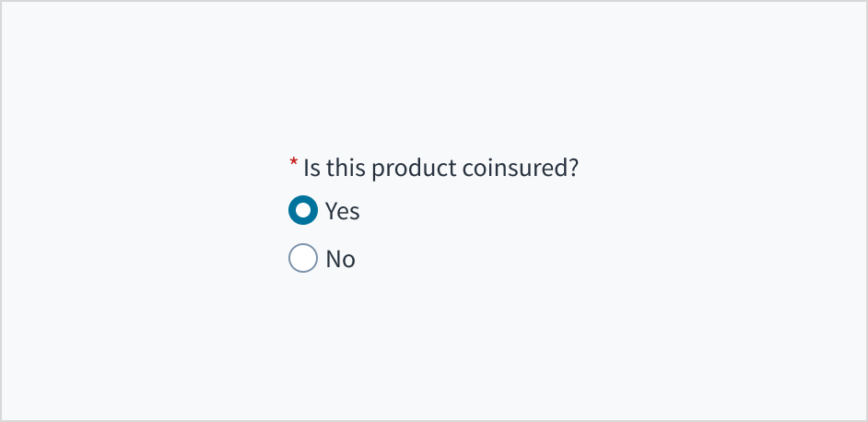The image size is (868, 422).
Task: Choose No for product coinsured
Action: 303,259
